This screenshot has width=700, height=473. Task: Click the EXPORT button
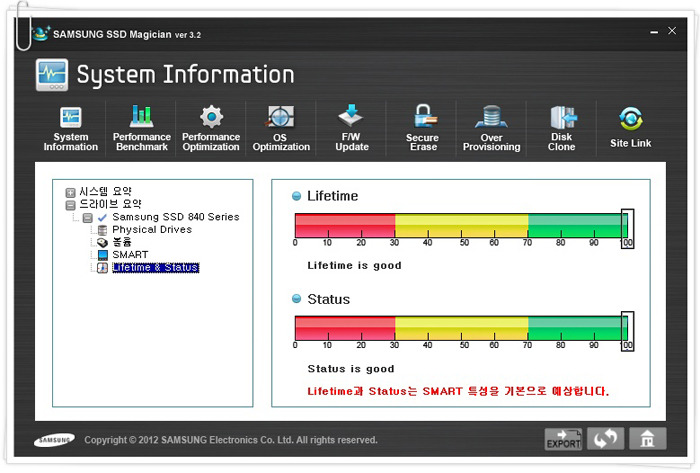click(x=563, y=439)
